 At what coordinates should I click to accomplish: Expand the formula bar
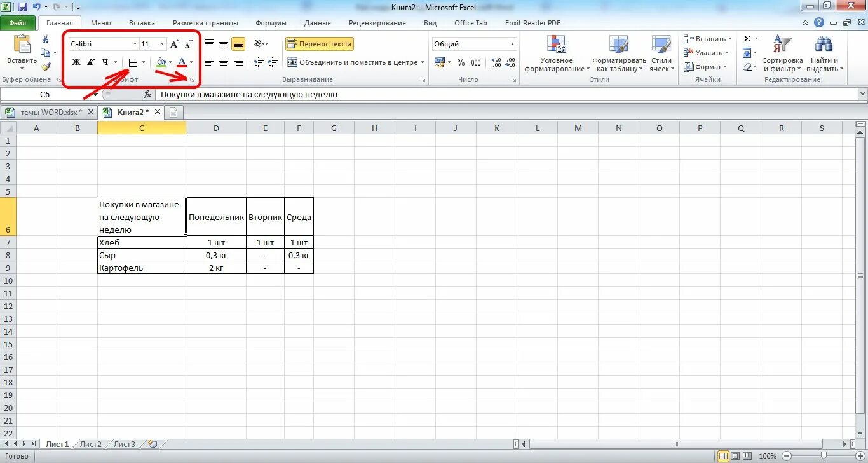[x=862, y=94]
